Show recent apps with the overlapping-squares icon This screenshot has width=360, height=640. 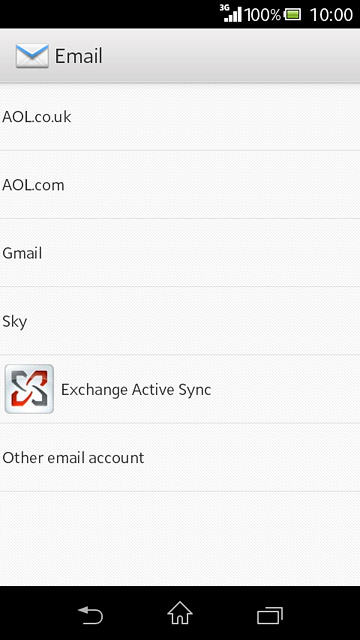pyautogui.click(x=270, y=616)
